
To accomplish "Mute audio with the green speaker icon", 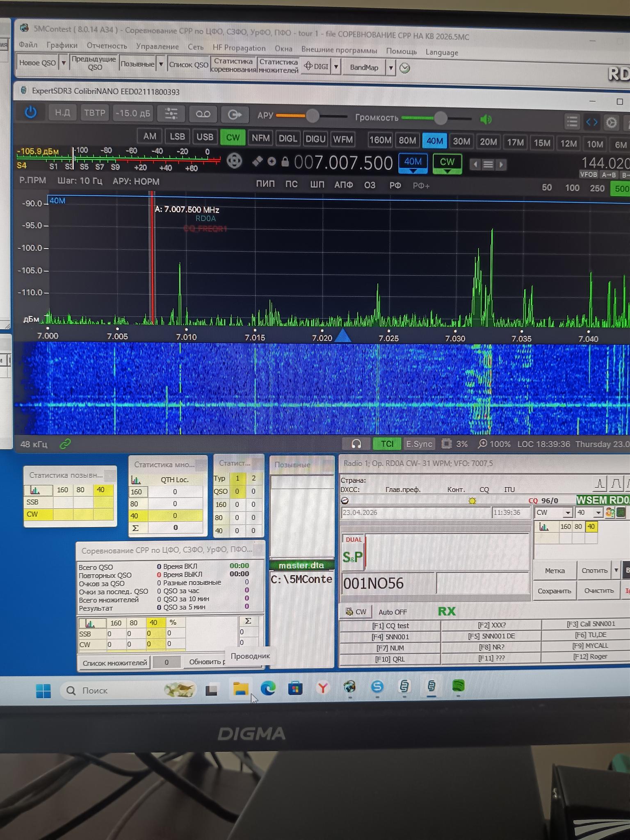I will 486,119.
